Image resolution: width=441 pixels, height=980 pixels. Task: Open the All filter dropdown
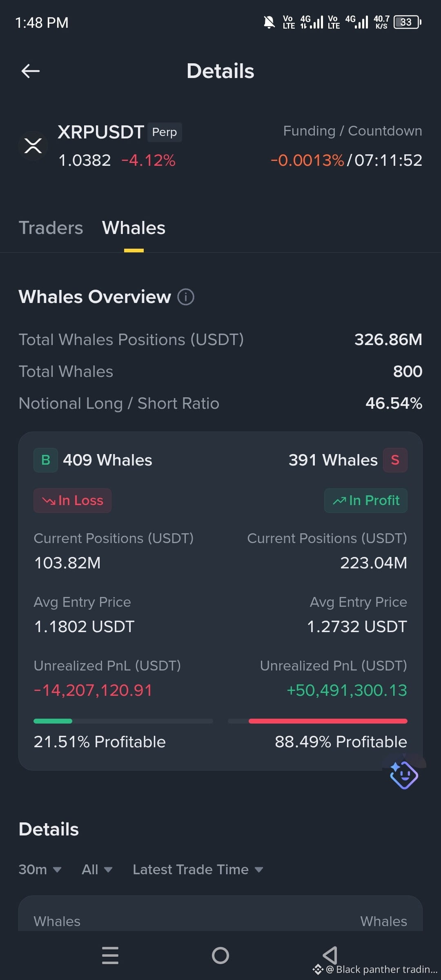click(97, 869)
